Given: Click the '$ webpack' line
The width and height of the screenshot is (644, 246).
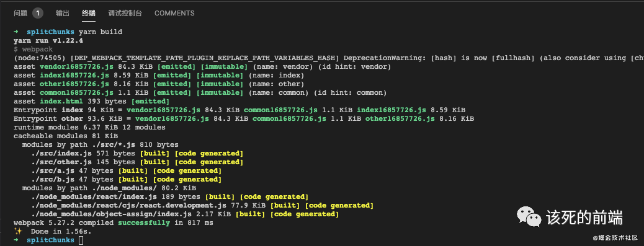Looking at the screenshot, I should point(34,49).
